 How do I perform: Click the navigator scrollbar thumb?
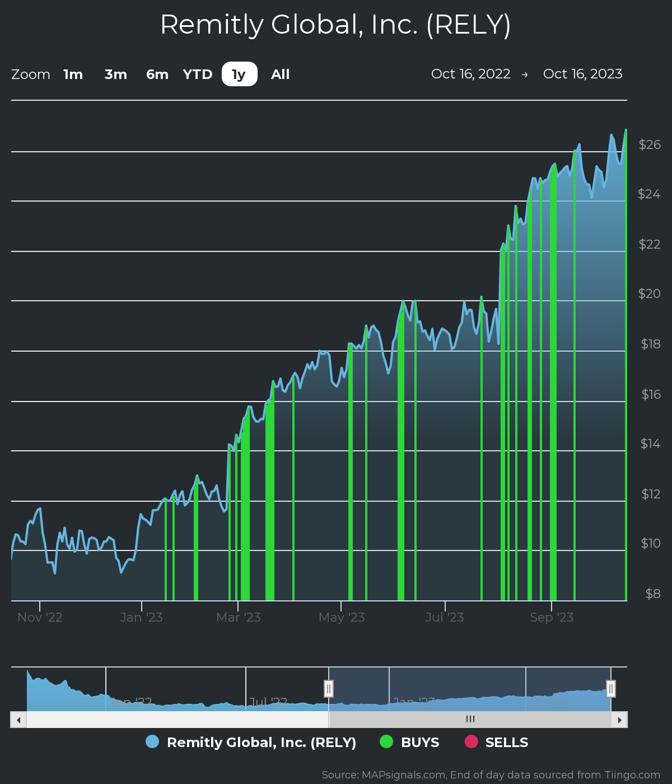(x=470, y=720)
